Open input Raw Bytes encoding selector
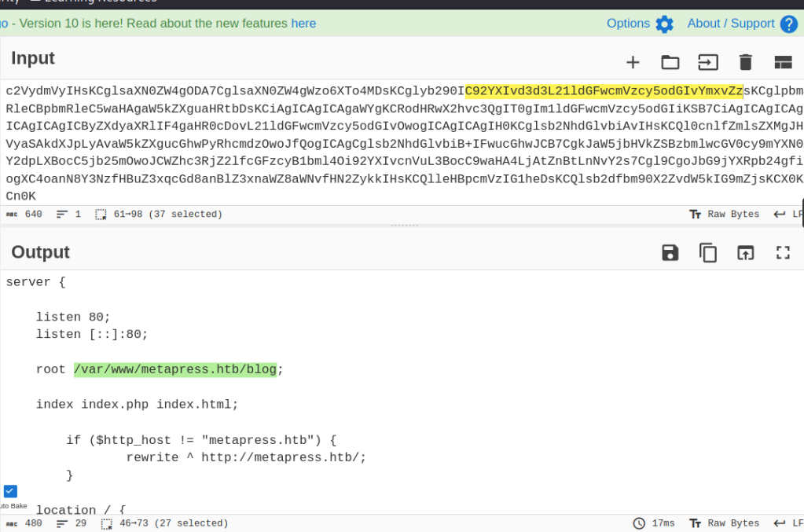 pyautogui.click(x=724, y=215)
